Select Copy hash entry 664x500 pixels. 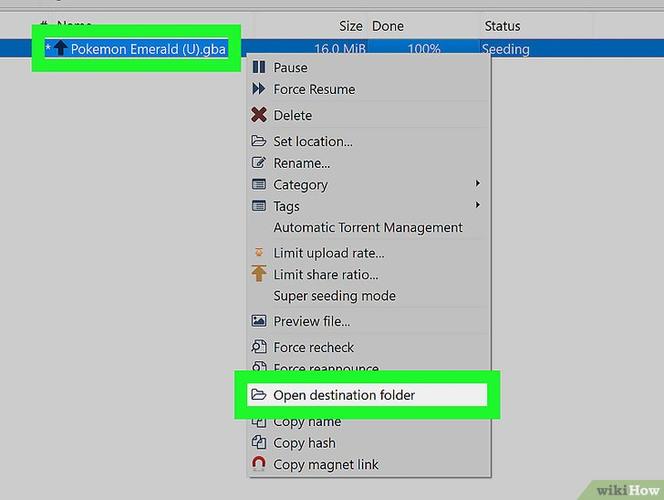[x=368, y=443]
